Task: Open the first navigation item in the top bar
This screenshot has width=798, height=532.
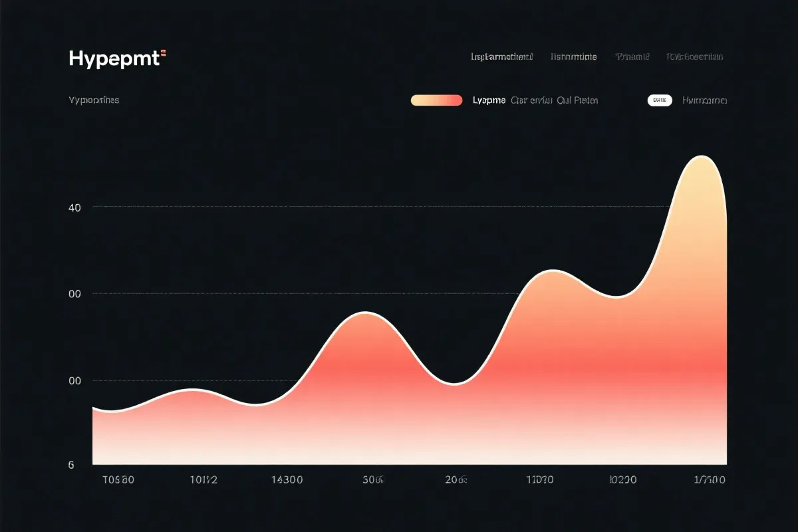Action: (502, 57)
